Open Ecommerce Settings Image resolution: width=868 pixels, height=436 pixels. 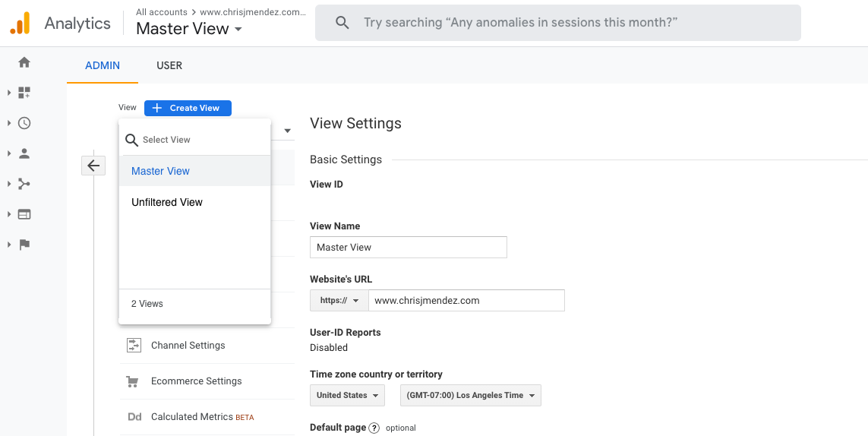[197, 381]
